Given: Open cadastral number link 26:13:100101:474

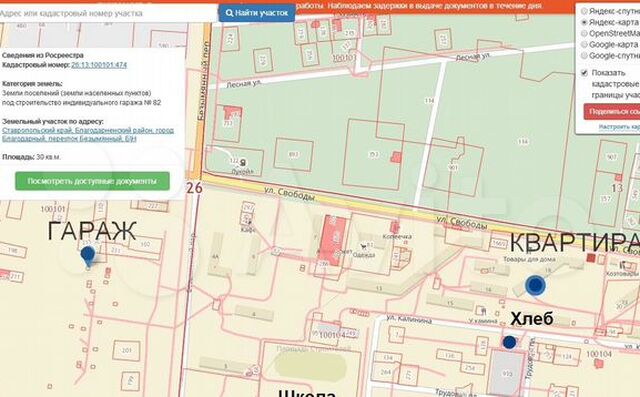Looking at the screenshot, I should pos(99,65).
